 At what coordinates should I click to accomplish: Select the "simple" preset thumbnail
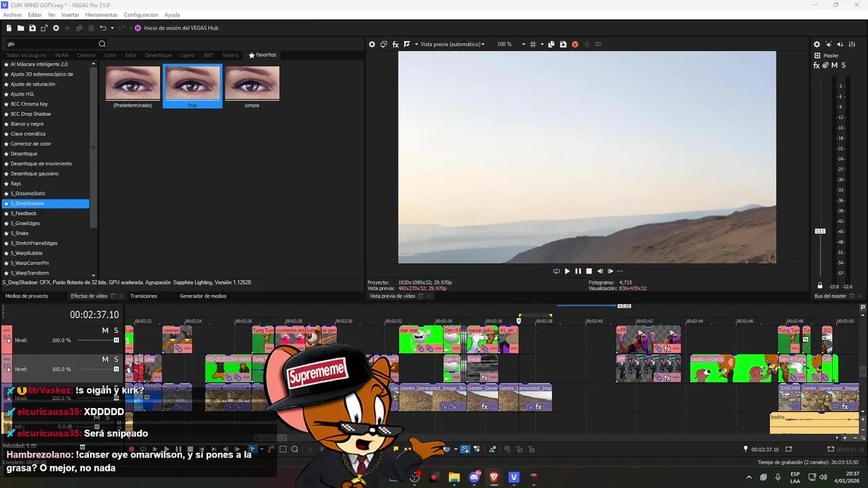point(252,86)
